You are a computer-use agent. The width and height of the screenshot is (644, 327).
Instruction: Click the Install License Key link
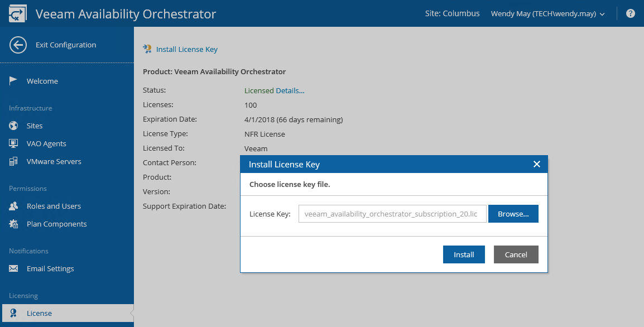pyautogui.click(x=187, y=49)
